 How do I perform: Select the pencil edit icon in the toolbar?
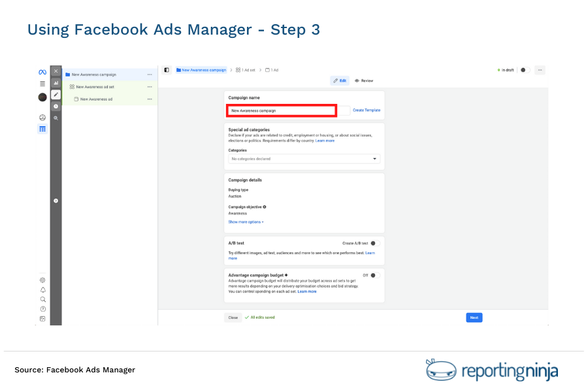56,94
